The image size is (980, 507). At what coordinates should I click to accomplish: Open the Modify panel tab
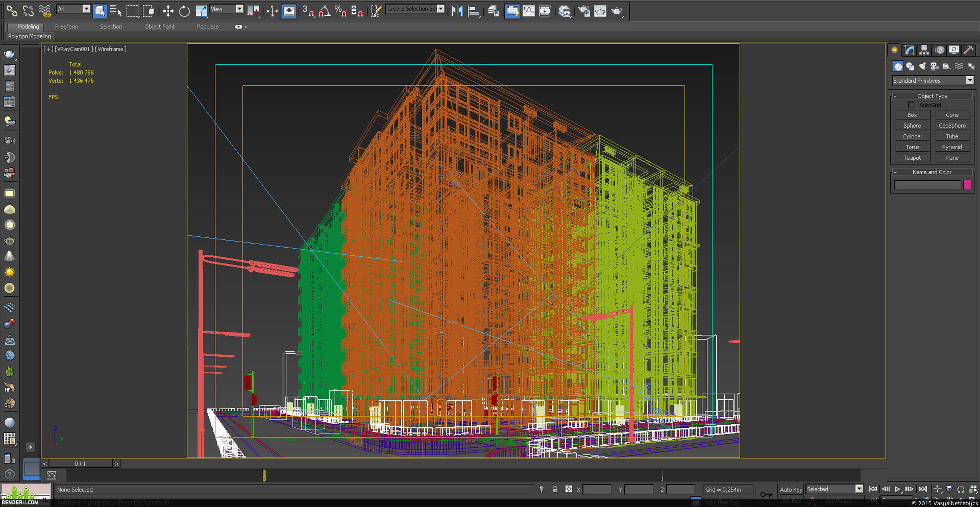909,50
